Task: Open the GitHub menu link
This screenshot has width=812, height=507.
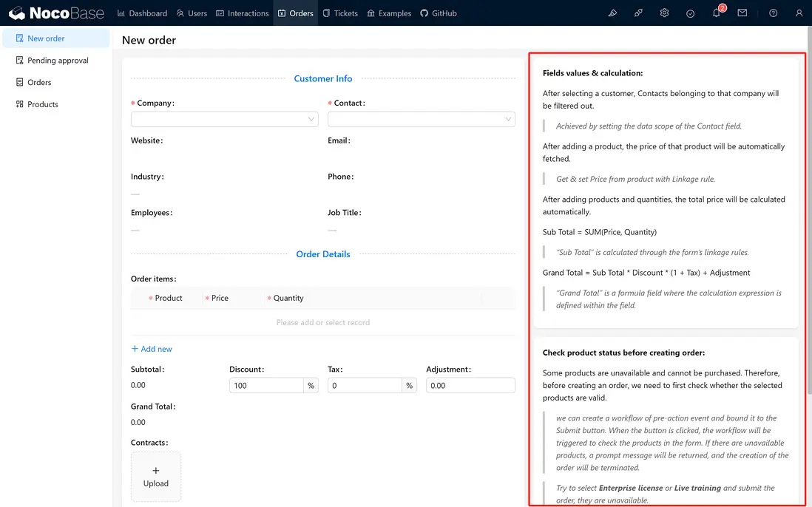Action: [x=438, y=13]
